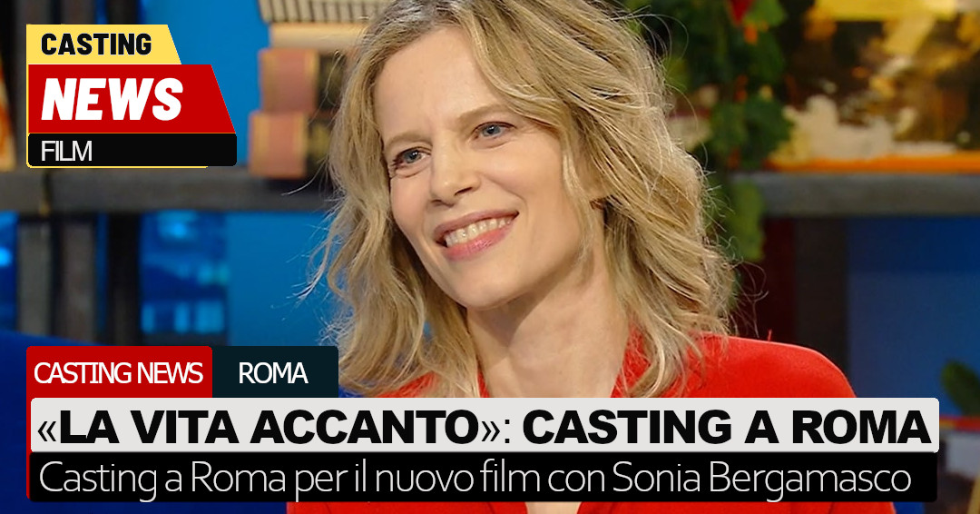Click the Sonia Bergamasco name in subtitle

click(760, 479)
